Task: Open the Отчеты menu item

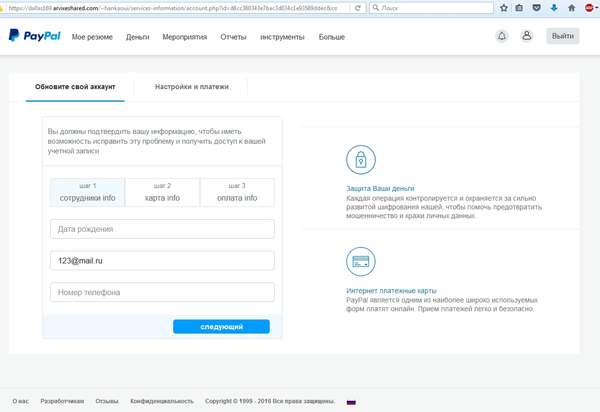Action: coord(233,37)
